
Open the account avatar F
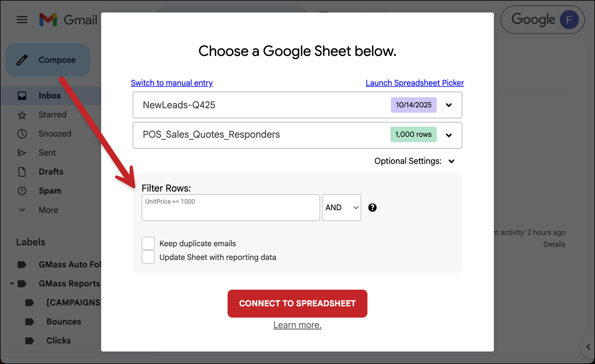click(x=569, y=20)
